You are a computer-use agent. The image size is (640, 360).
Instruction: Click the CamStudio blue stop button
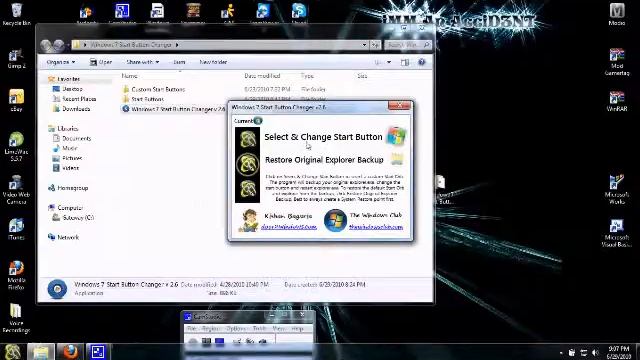220,341
